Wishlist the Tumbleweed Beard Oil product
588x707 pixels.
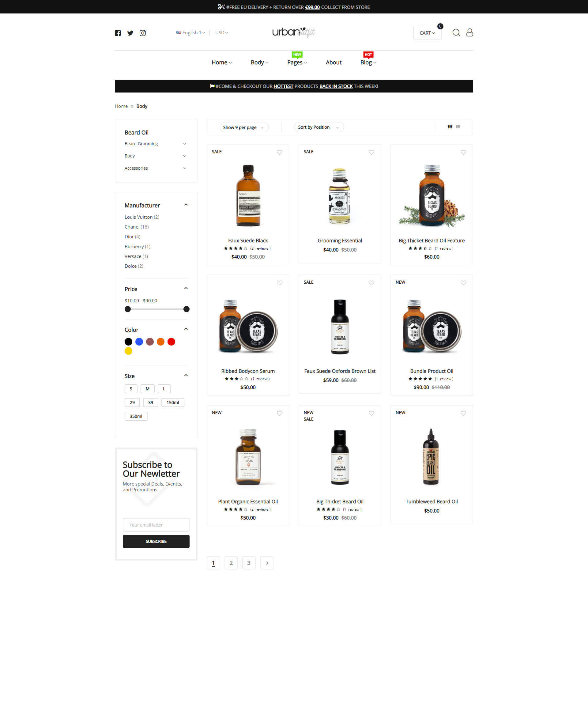click(463, 413)
